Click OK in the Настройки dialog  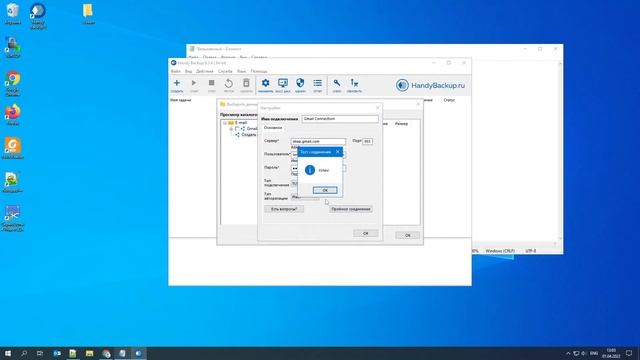pos(365,233)
